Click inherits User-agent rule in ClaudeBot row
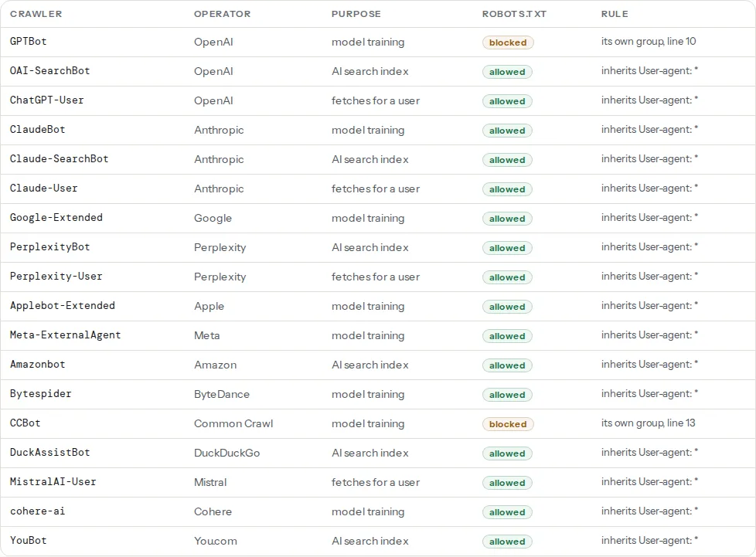Screen dimensions: 756x557 tap(650, 130)
